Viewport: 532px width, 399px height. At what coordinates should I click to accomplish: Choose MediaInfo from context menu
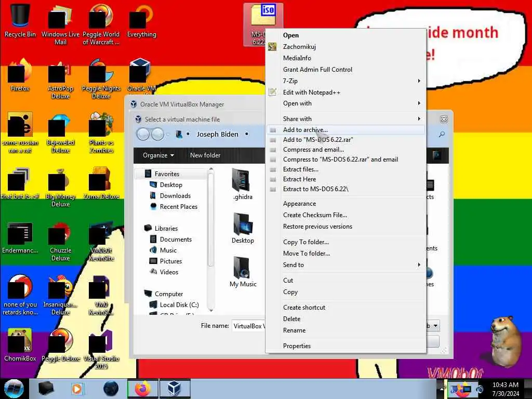point(345,58)
